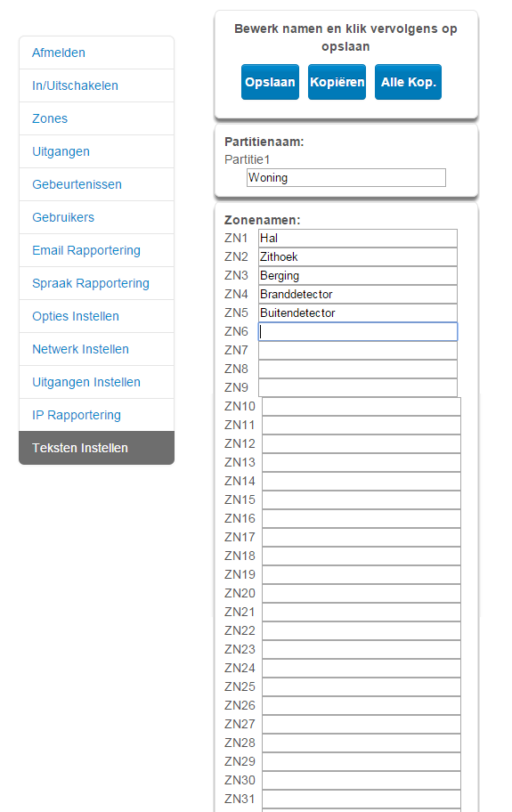Select the active Teksten Instellen item
This screenshot has height=812, width=512.
coord(96,448)
